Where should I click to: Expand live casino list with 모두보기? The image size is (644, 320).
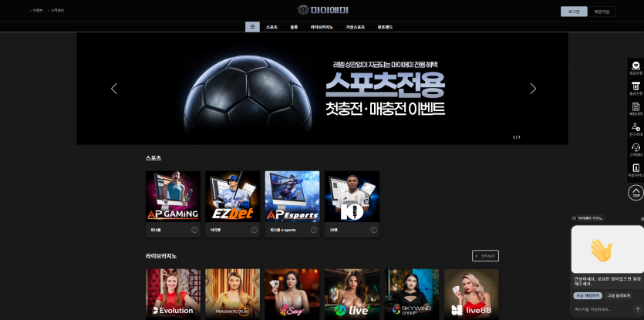click(485, 255)
